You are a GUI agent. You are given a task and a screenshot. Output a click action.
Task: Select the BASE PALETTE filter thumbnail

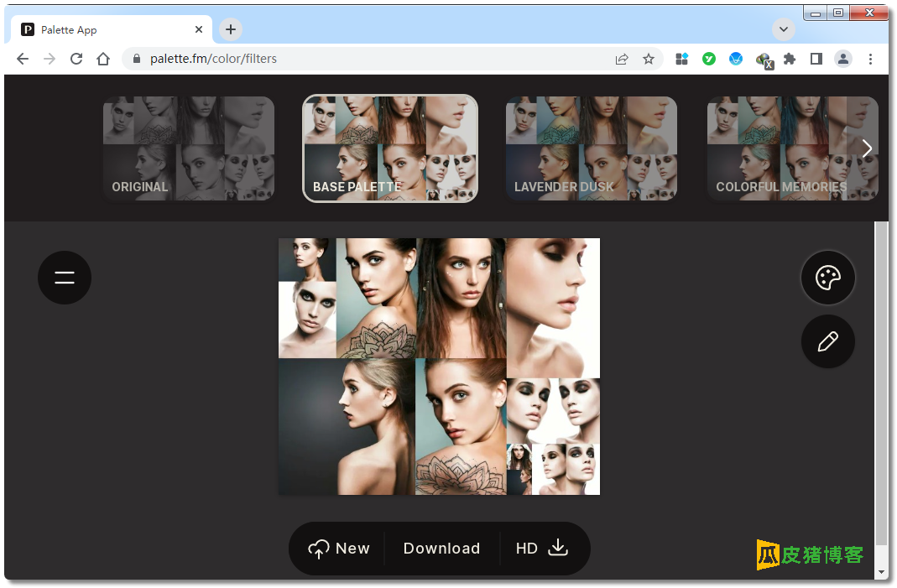[x=390, y=148]
